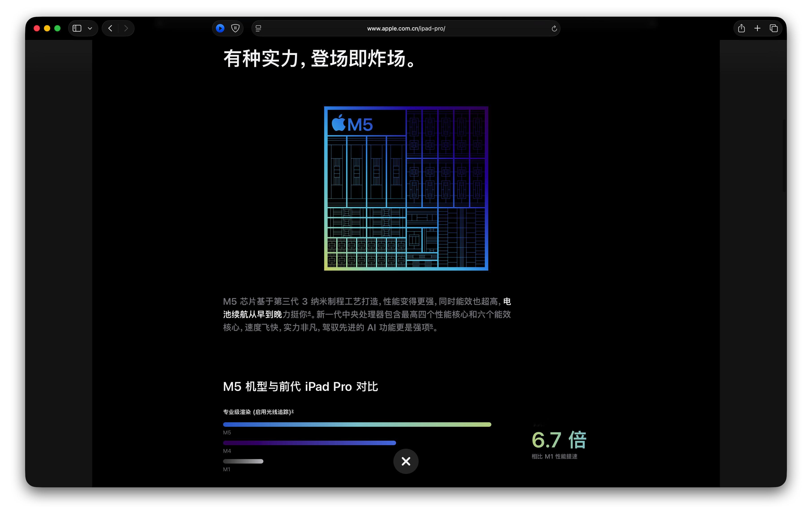Open the sidebar options dropdown chevron
Viewport: 812px width, 521px height.
click(90, 28)
